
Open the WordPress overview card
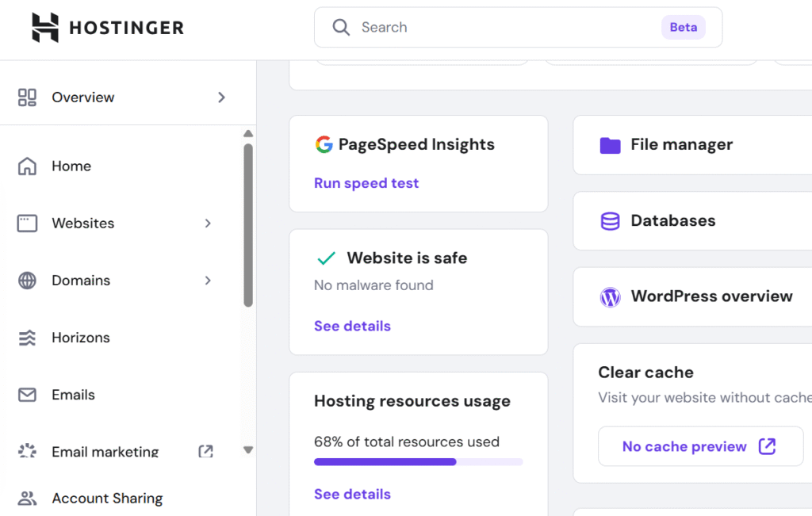click(x=692, y=296)
